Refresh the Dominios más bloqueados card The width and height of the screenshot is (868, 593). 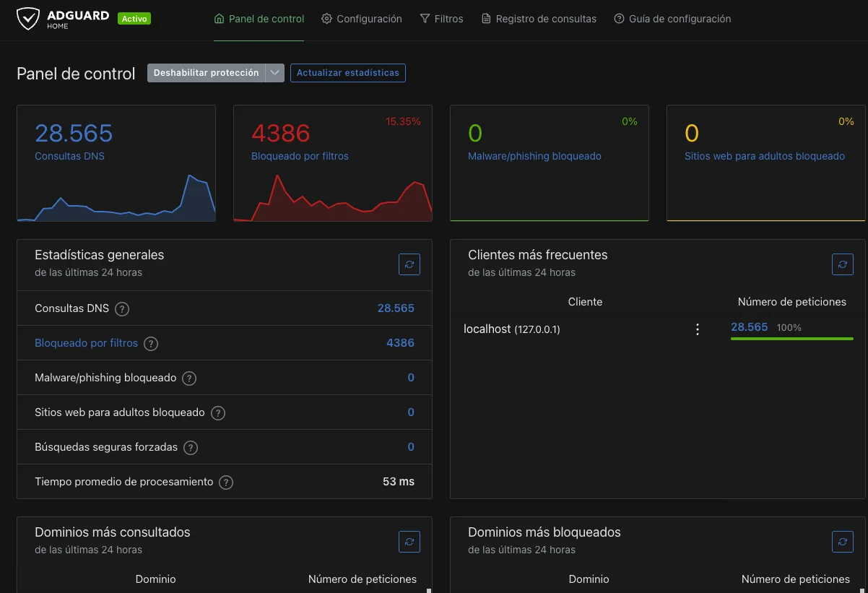coord(843,542)
